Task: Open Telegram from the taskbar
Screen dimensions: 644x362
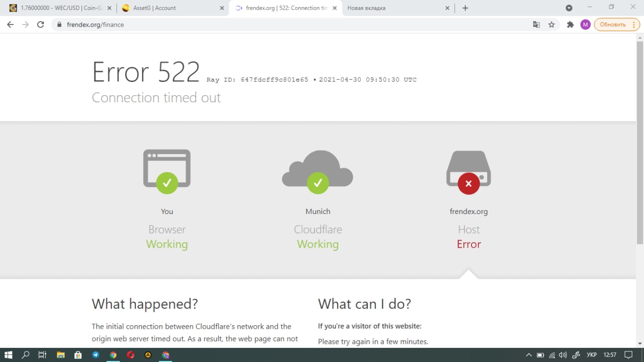Action: coord(96,355)
